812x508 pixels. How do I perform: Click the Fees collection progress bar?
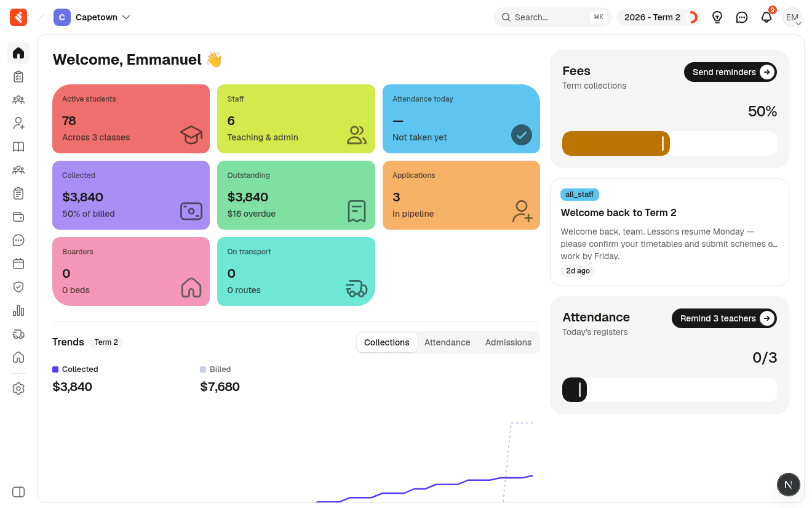[669, 143]
